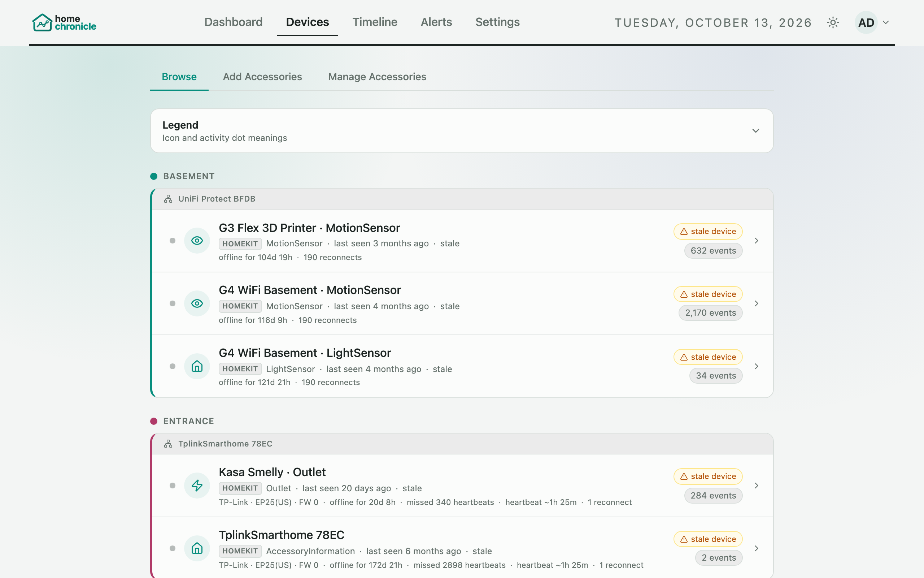This screenshot has width=924, height=578.
Task: Open the Dashboard tab
Action: pyautogui.click(x=233, y=22)
